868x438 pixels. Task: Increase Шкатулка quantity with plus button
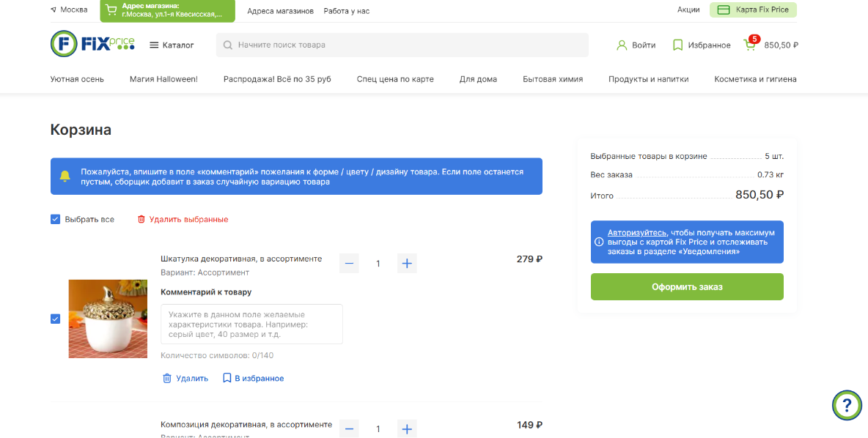407,263
